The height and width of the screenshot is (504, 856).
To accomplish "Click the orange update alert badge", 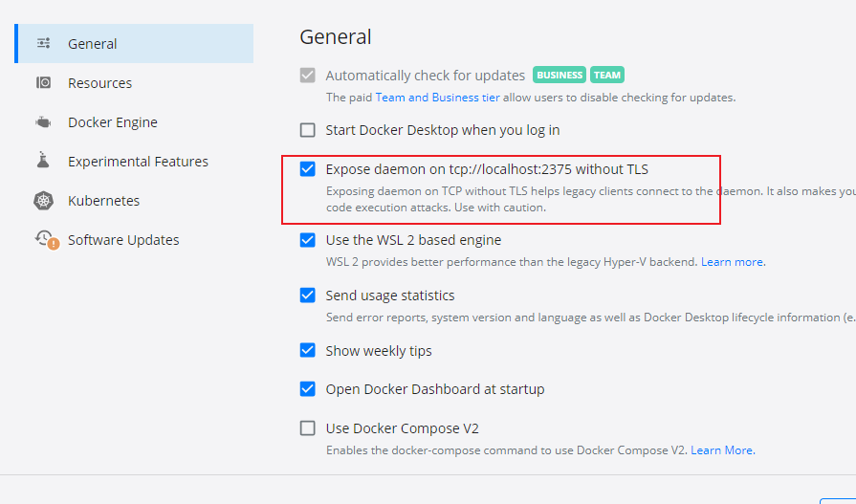I will click(x=53, y=244).
